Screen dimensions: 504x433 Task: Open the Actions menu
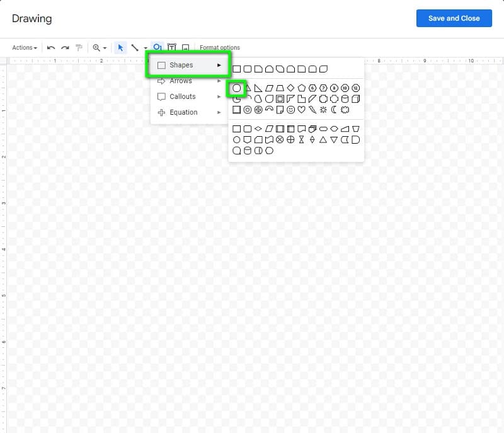24,47
